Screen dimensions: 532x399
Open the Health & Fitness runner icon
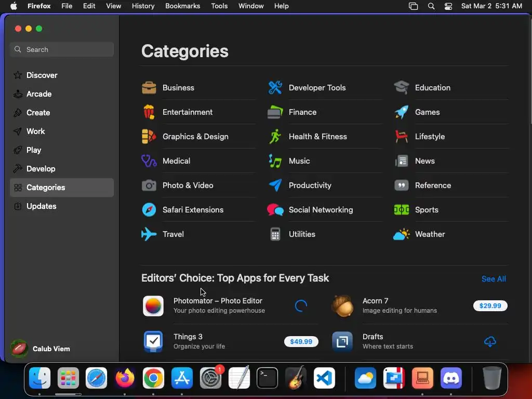tap(275, 137)
